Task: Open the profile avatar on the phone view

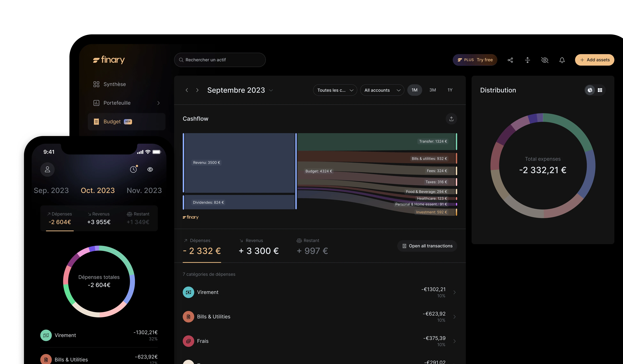Action: [47, 169]
